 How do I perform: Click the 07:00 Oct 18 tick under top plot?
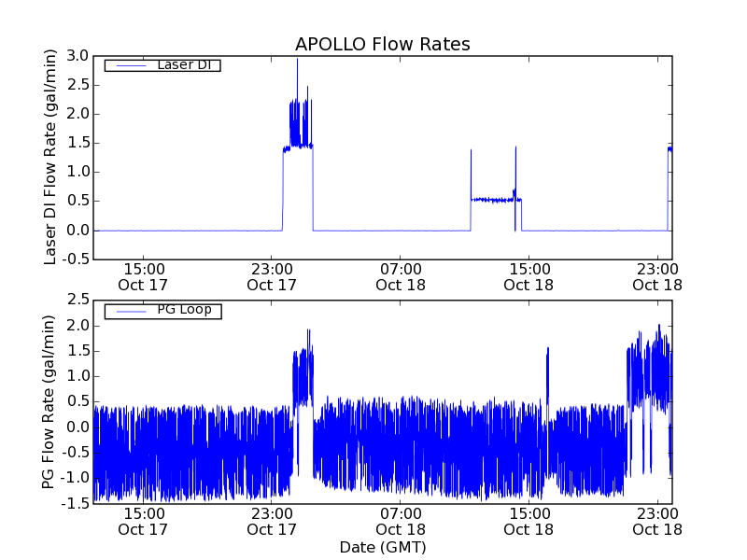click(x=401, y=276)
